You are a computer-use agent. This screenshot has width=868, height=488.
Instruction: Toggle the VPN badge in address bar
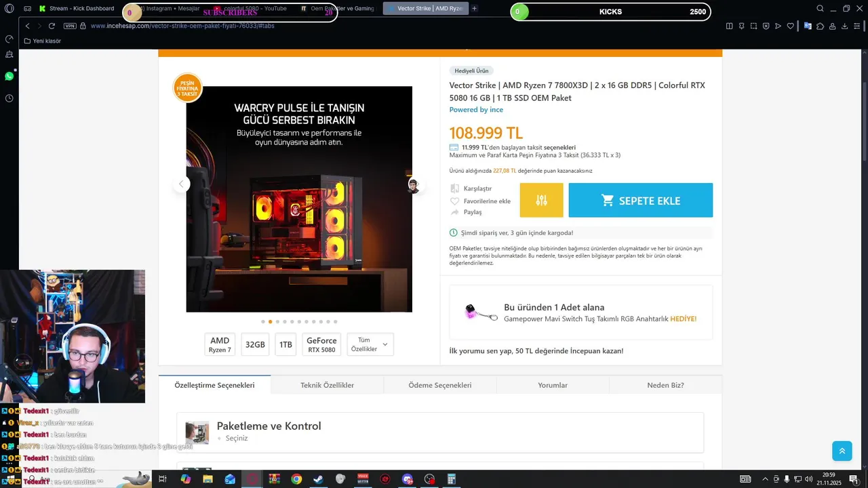coord(70,26)
